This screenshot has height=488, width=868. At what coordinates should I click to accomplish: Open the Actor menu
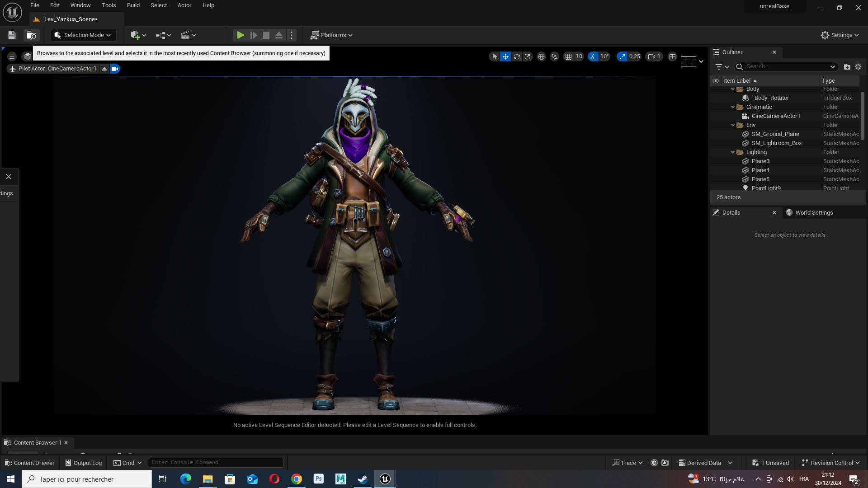click(x=184, y=5)
